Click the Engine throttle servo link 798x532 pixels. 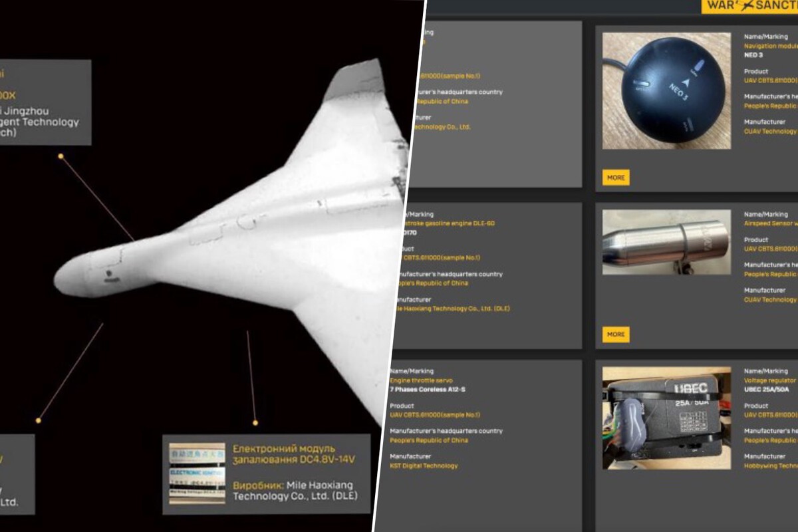coord(420,380)
